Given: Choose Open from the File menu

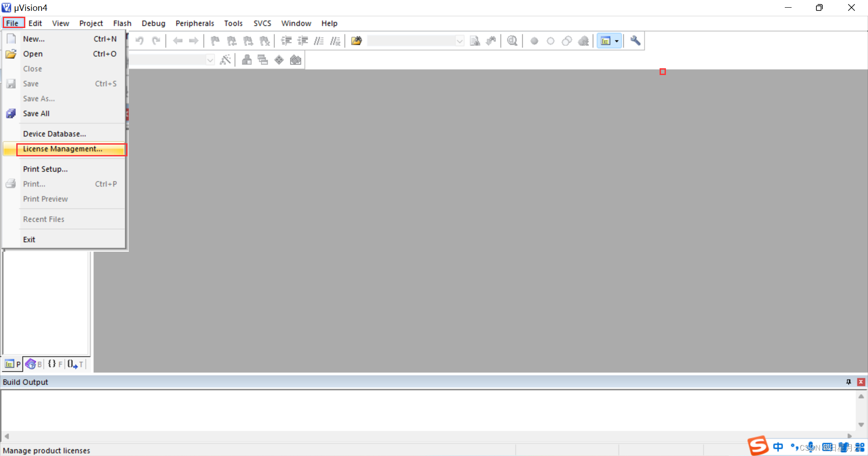Looking at the screenshot, I should point(64,54).
